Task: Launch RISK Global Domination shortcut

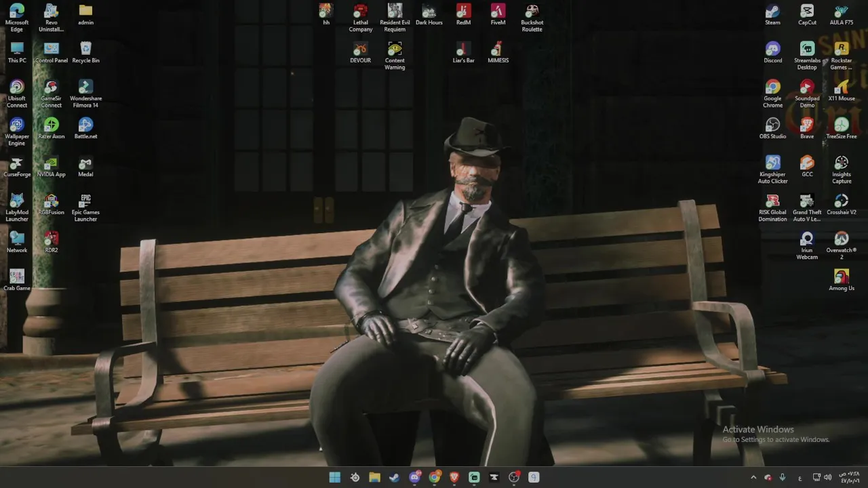Action: pos(773,207)
